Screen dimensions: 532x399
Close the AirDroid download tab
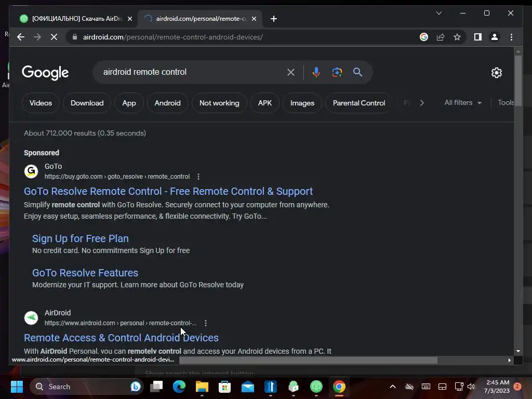pos(129,19)
